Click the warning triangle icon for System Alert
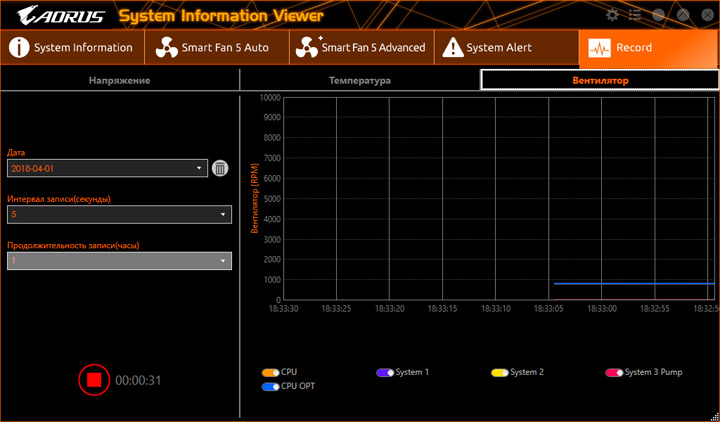This screenshot has height=422, width=720. [x=452, y=47]
